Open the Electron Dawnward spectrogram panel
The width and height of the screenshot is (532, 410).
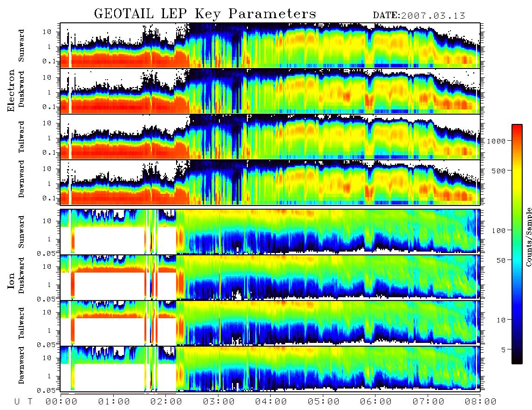click(270, 182)
